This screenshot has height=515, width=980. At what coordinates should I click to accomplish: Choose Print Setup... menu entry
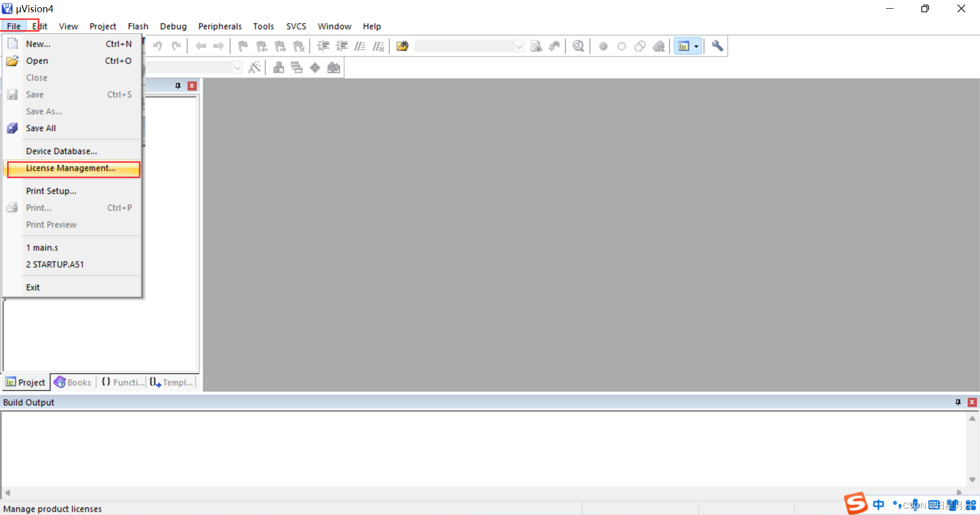tap(72, 191)
